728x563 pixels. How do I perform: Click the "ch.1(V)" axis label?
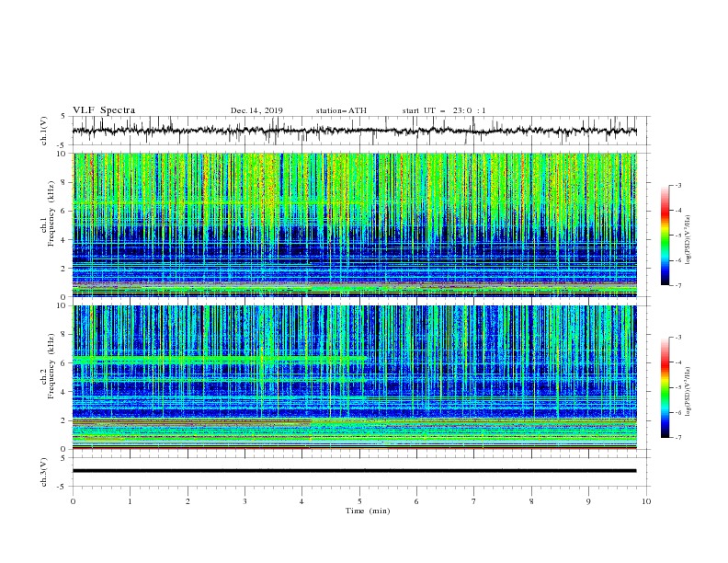[x=44, y=131]
